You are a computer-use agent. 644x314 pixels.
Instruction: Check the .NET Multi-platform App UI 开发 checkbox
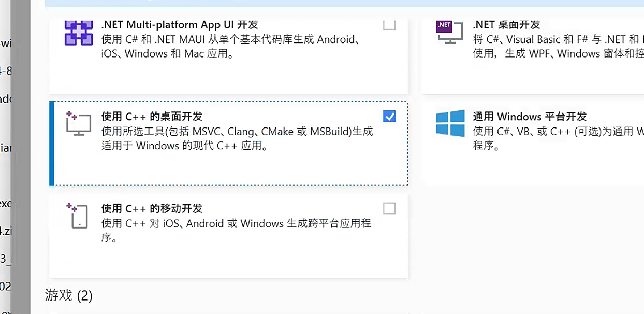pos(389,24)
